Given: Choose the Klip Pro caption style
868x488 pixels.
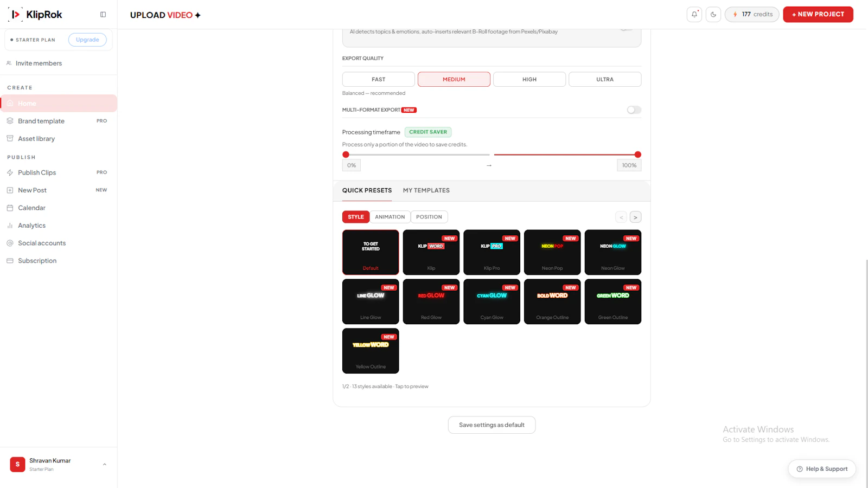Looking at the screenshot, I should point(492,252).
